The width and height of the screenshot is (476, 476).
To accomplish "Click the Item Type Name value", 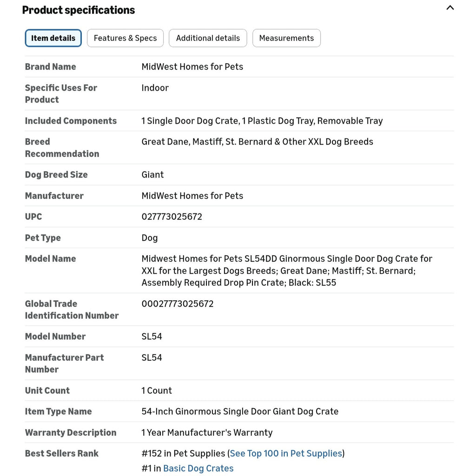I will (240, 411).
